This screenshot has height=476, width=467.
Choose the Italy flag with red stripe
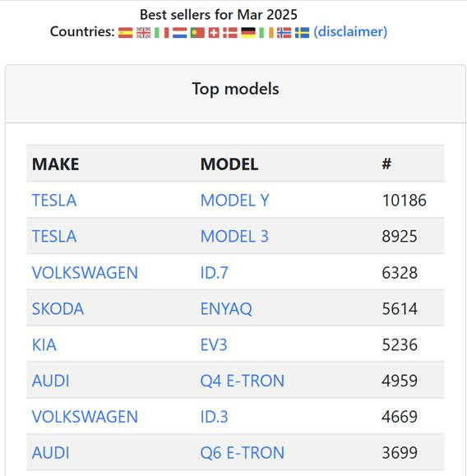pos(161,33)
